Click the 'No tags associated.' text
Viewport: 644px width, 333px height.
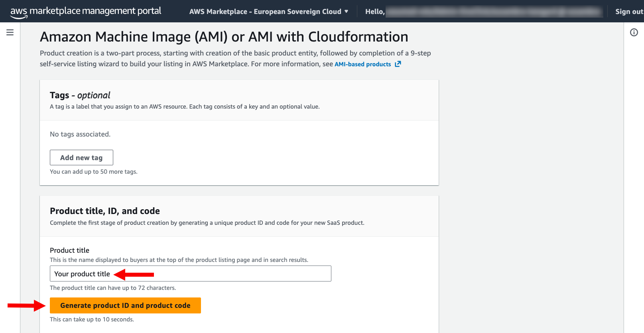point(80,134)
